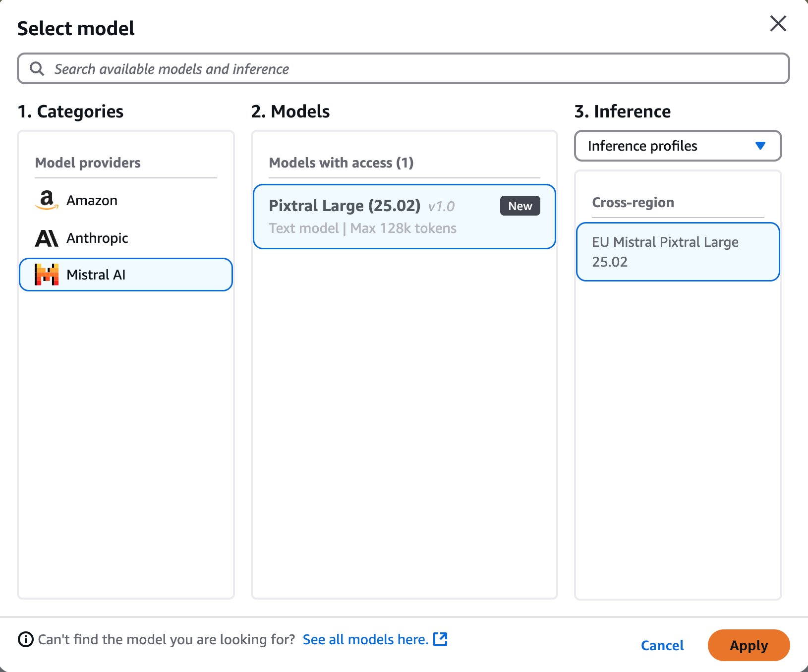Click the dropdown arrow in Inference

[760, 146]
